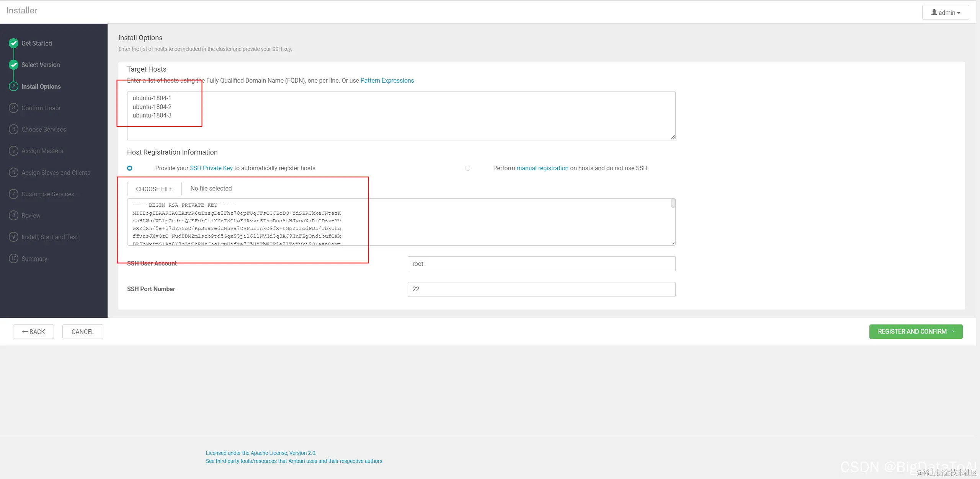Image resolution: width=980 pixels, height=479 pixels.
Task: Click the Review step 8 circle icon
Action: (14, 215)
